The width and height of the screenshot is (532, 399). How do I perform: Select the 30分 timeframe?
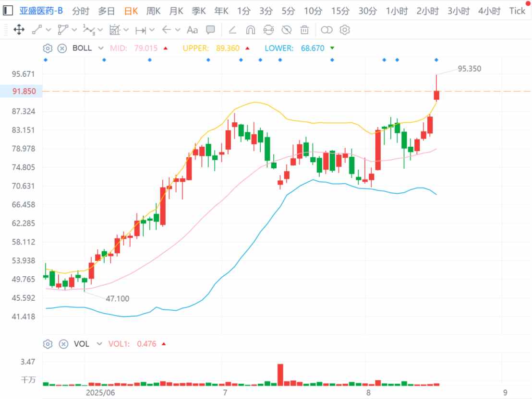(x=367, y=11)
